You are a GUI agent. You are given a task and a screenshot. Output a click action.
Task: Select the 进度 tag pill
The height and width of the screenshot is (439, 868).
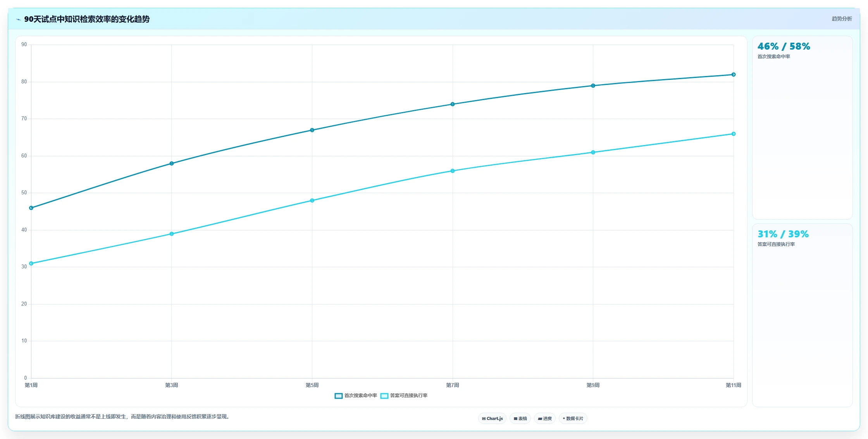(544, 418)
